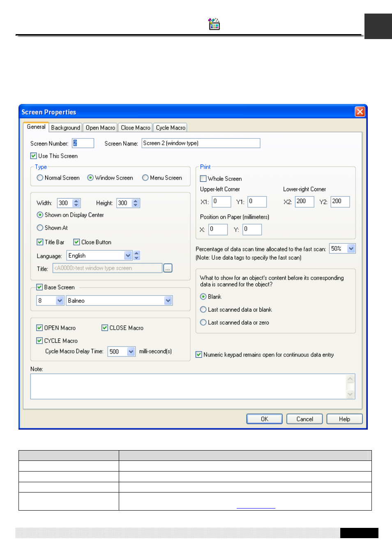Open the Language dropdown showing English

click(99, 256)
